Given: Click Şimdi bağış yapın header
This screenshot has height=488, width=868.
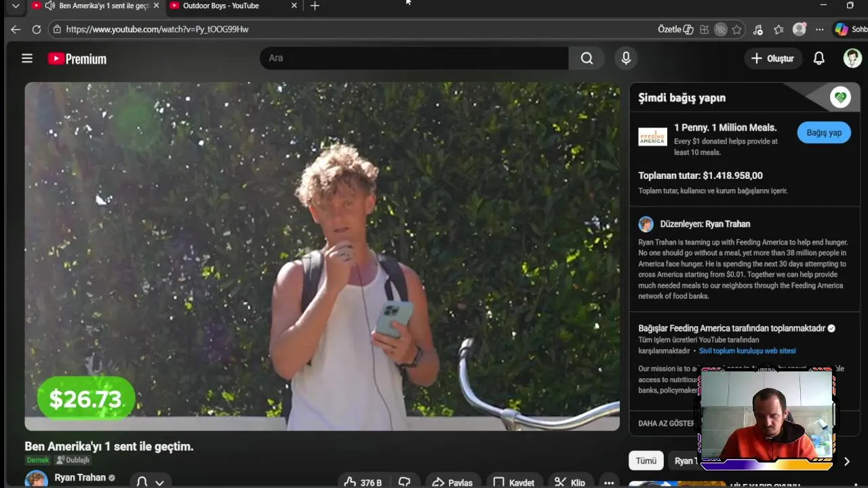Looking at the screenshot, I should (682, 98).
